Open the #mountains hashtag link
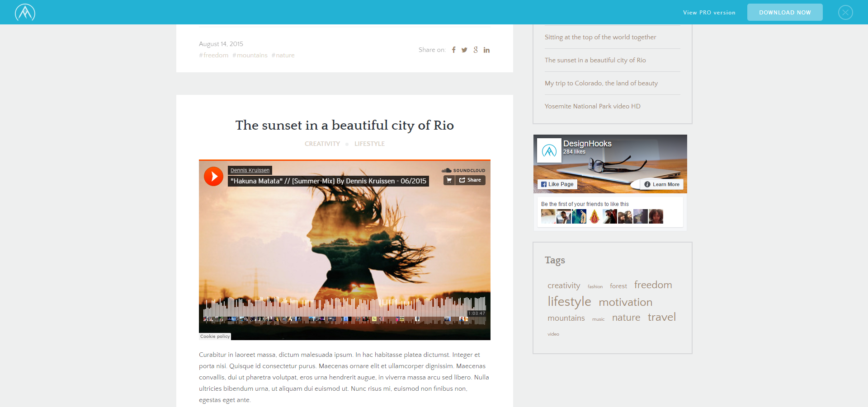This screenshot has width=868, height=407. click(250, 55)
